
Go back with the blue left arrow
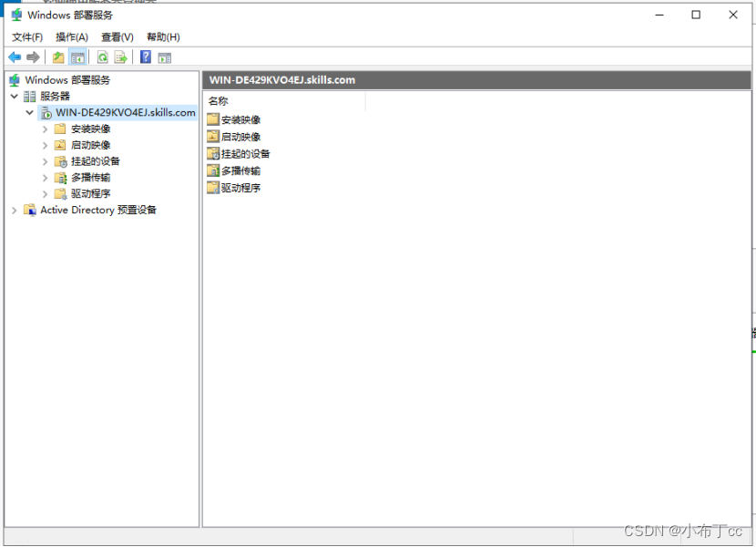(15, 57)
